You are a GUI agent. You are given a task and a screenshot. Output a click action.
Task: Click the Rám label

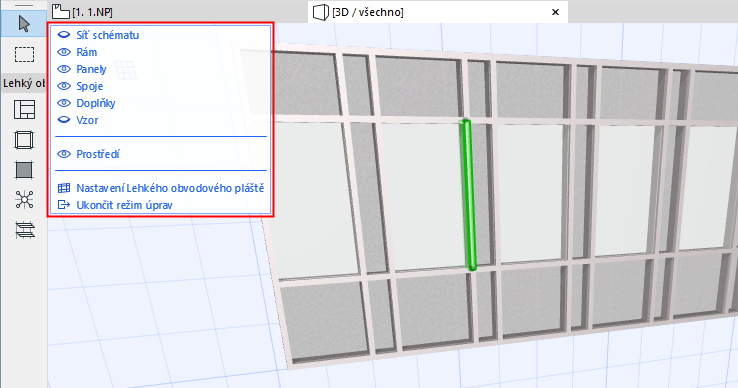[87, 52]
